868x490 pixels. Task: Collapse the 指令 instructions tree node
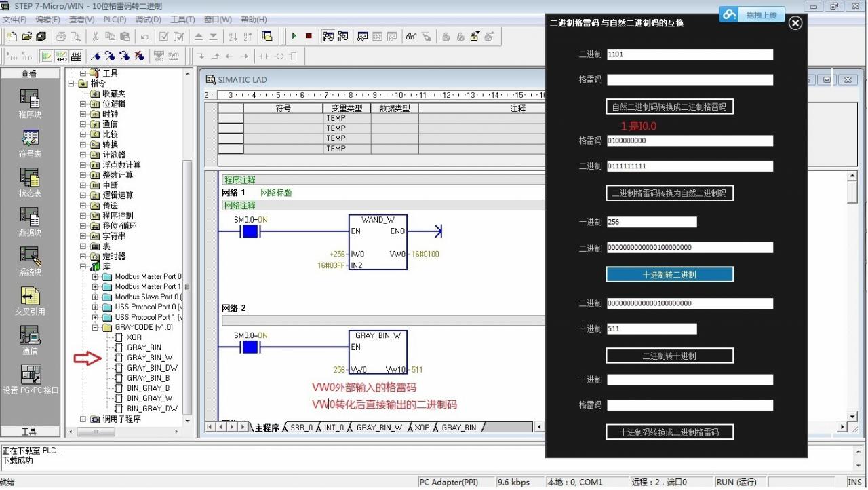[71, 83]
